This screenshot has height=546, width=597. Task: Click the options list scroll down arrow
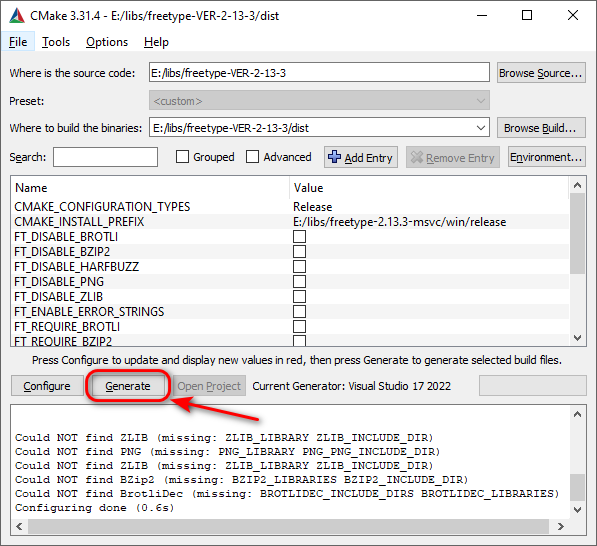click(x=577, y=338)
